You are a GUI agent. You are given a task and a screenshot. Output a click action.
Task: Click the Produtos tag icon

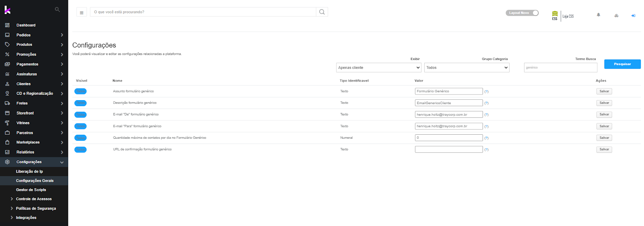click(x=7, y=45)
